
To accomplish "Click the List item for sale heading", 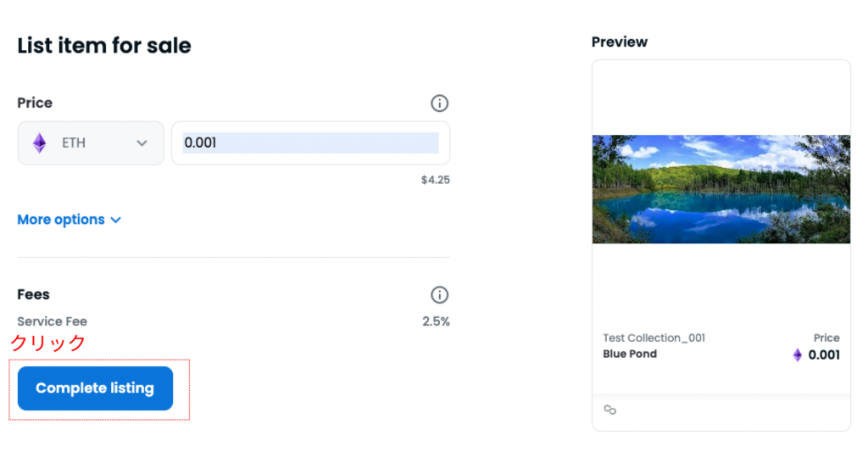I will click(x=104, y=46).
